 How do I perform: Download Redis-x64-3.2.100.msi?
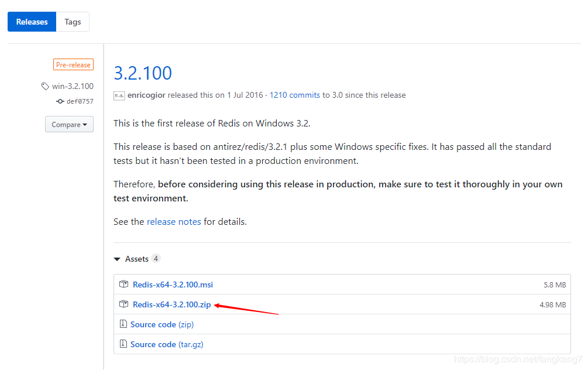pos(173,285)
